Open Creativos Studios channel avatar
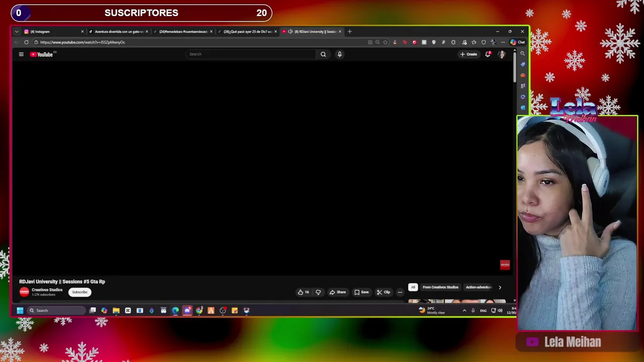This screenshot has height=362, width=644. (24, 292)
